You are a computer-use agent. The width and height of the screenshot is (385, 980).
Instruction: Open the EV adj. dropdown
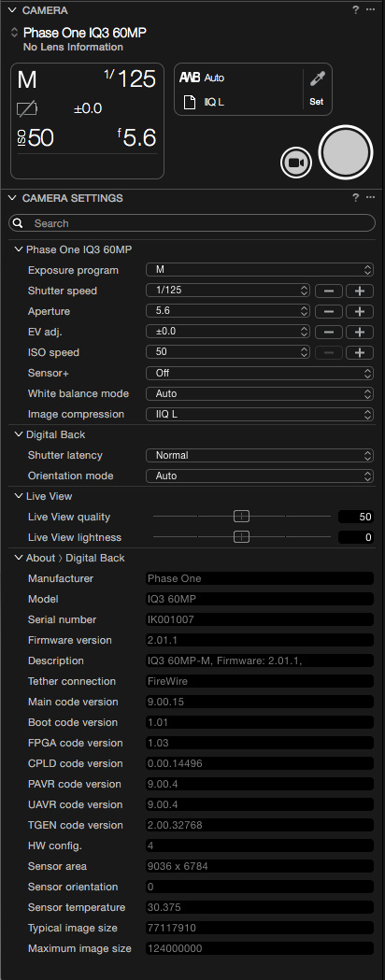pyautogui.click(x=228, y=332)
